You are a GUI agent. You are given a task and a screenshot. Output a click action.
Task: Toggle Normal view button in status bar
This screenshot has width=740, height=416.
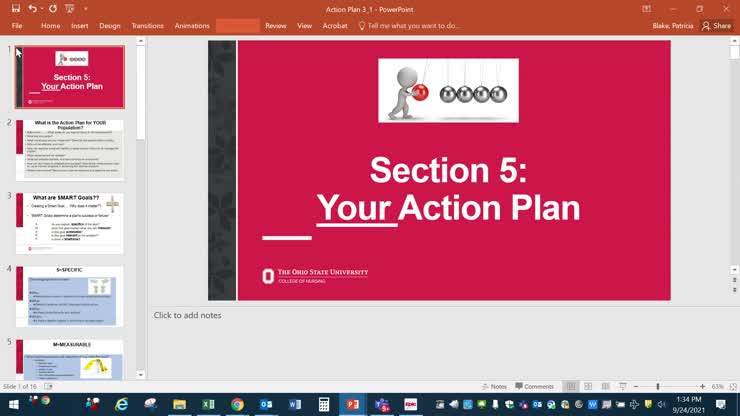coord(570,386)
